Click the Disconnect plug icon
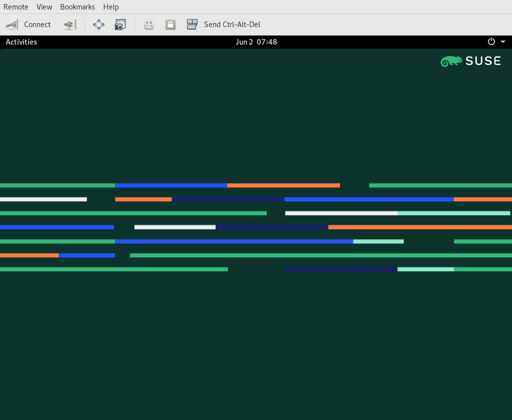This screenshot has height=420, width=512. coord(70,25)
